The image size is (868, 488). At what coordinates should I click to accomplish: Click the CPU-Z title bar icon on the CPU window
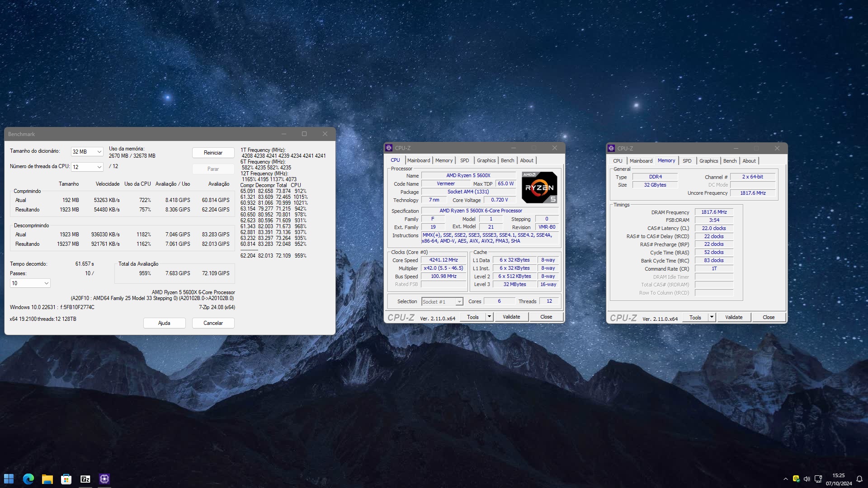point(389,148)
